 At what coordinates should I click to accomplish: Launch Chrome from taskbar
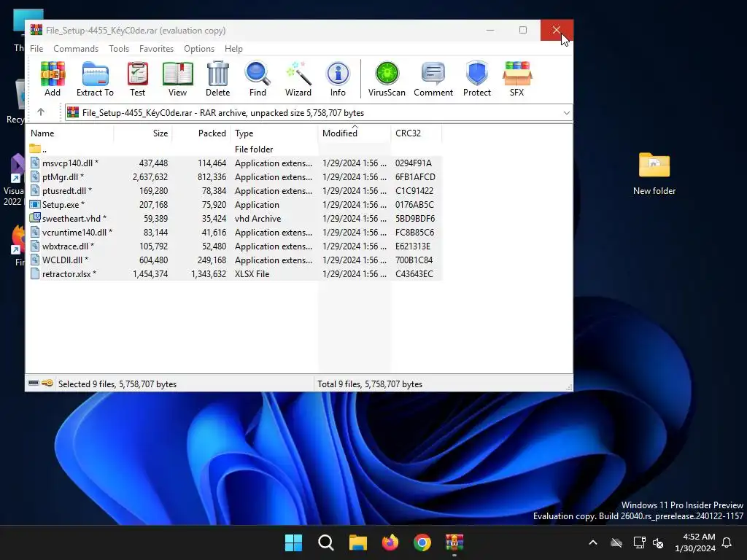(x=422, y=542)
